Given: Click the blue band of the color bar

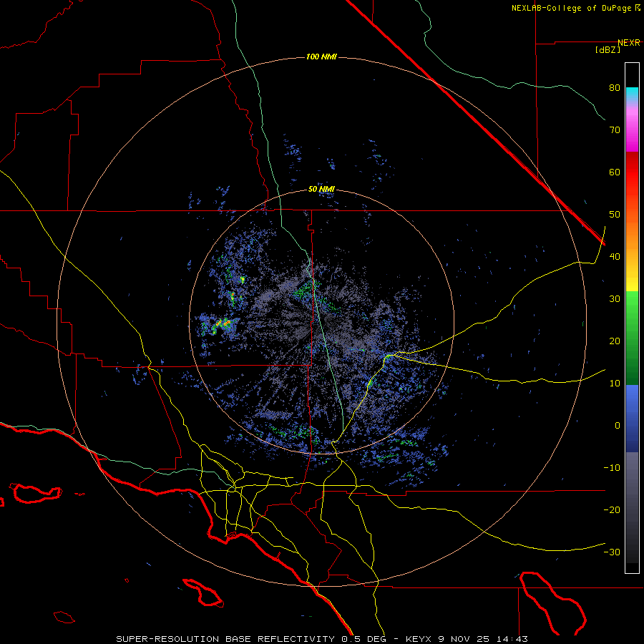Looking at the screenshot, I should coord(632,419).
